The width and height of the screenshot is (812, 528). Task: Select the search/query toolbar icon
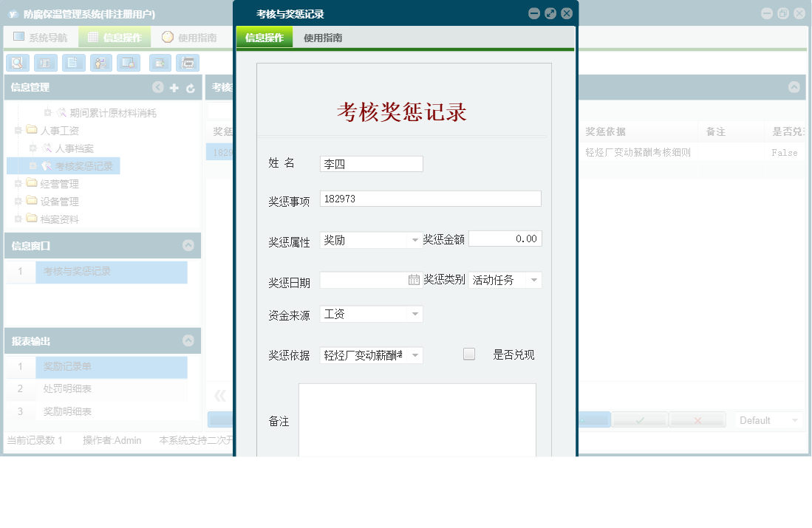point(17,63)
